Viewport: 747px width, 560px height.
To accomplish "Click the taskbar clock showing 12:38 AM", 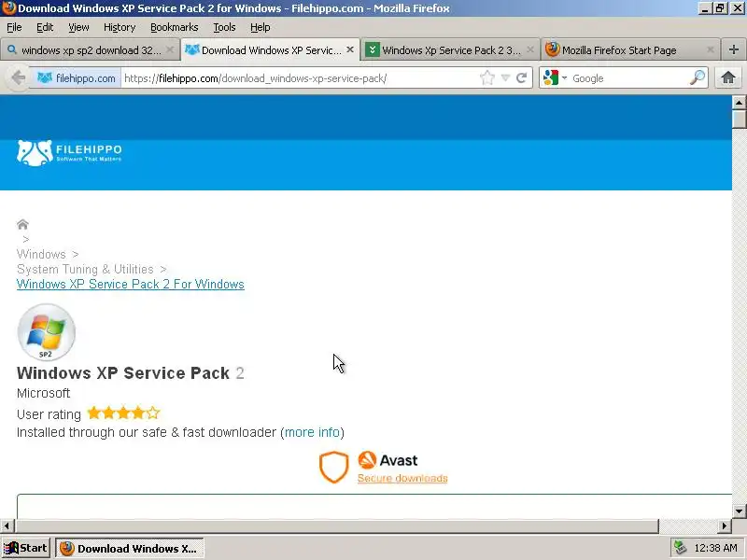I will click(716, 548).
